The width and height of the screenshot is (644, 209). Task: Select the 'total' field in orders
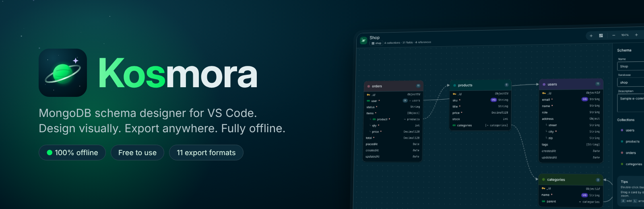point(393,138)
